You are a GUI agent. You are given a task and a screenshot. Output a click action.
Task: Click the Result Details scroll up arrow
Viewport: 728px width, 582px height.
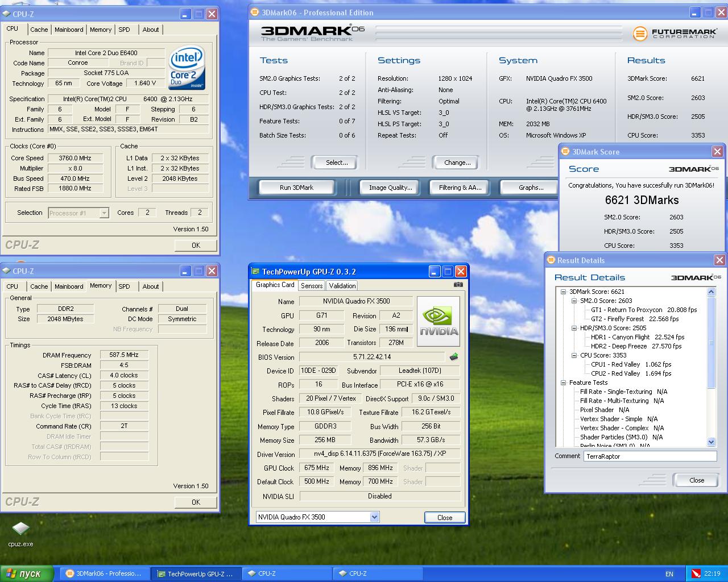[x=711, y=292]
